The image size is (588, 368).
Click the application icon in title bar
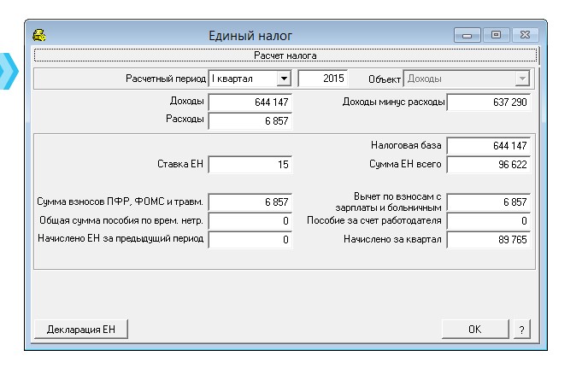pos(38,35)
